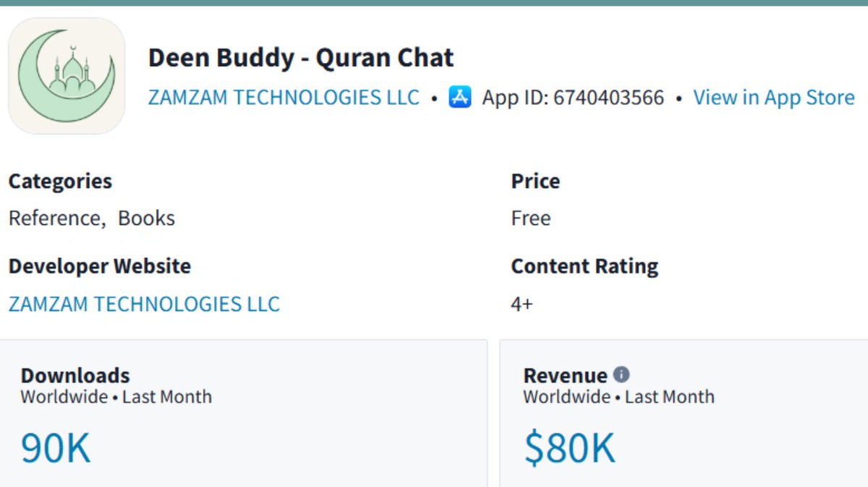Click the Downloads card heading
This screenshot has width=868, height=487.
(75, 376)
